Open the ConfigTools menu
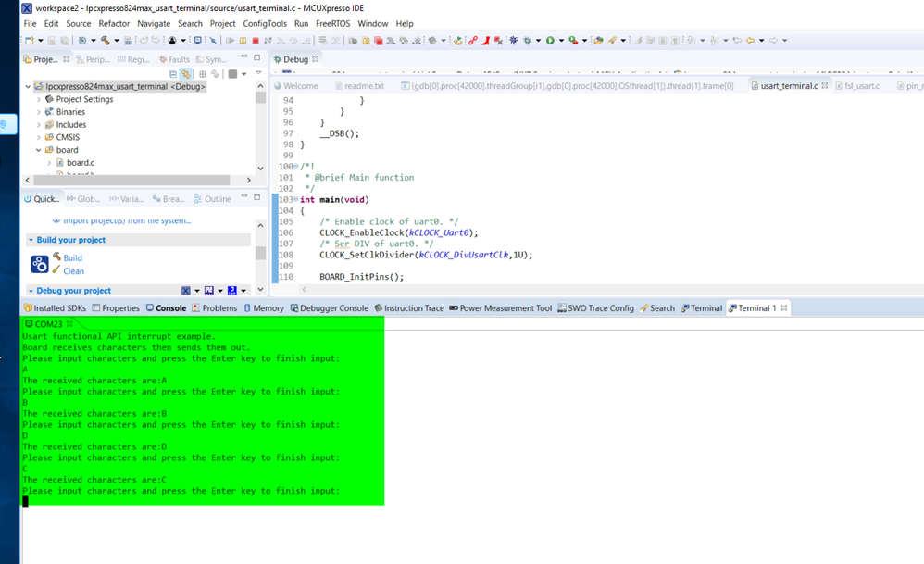This screenshot has height=564, width=924. (x=265, y=23)
